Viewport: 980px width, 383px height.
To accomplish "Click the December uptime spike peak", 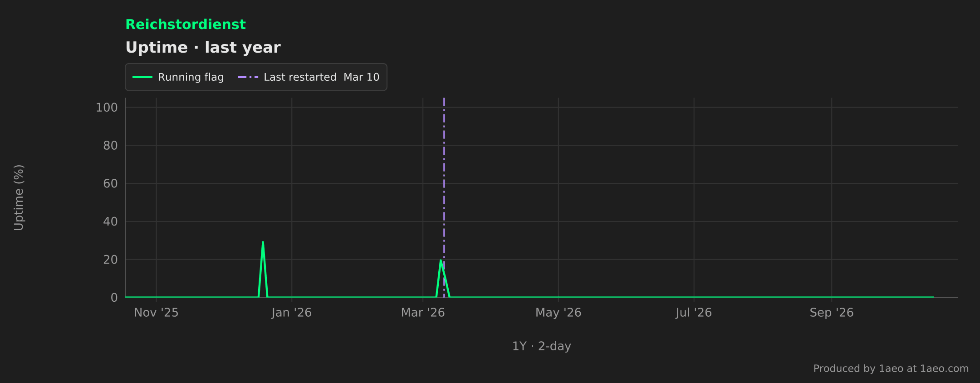I will pos(263,242).
